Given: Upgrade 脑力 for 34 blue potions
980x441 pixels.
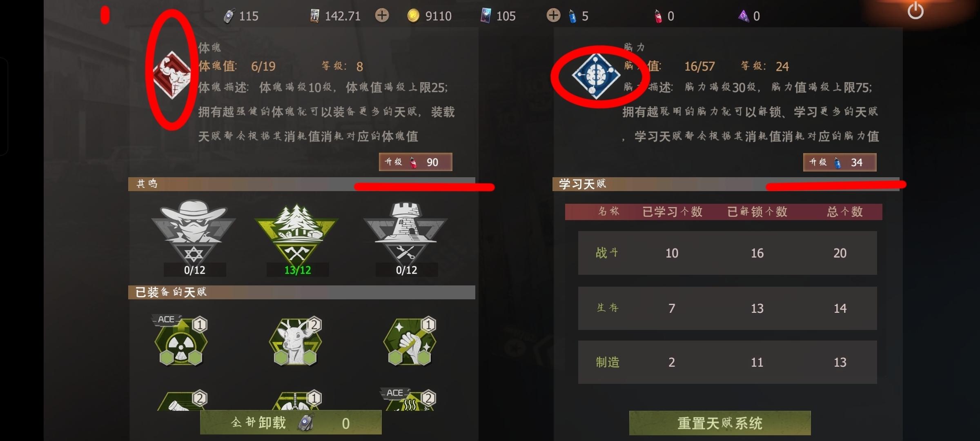Looking at the screenshot, I should tap(840, 162).
